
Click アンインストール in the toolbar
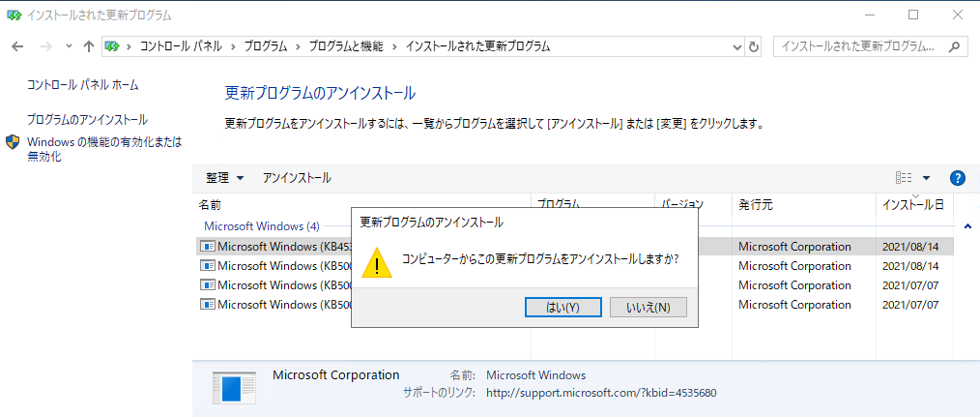pyautogui.click(x=297, y=178)
